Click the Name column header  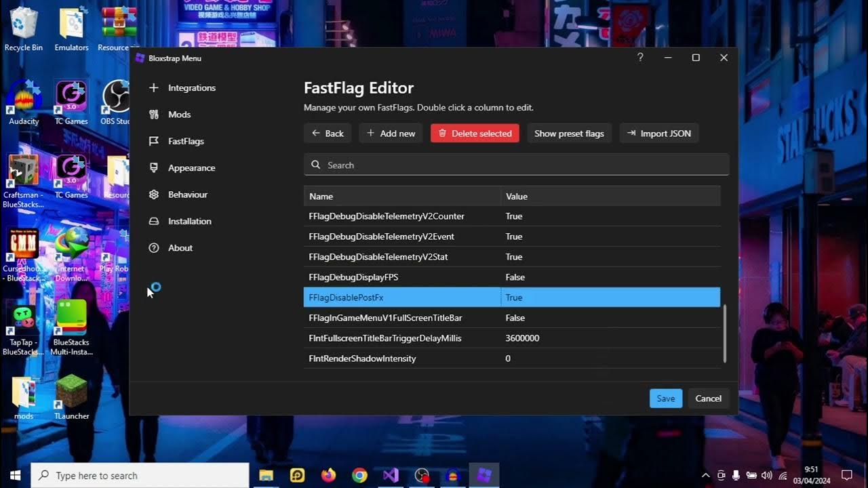click(402, 196)
